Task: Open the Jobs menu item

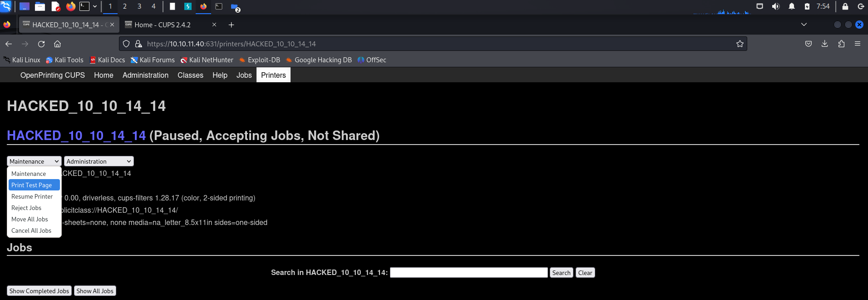Action: (x=244, y=75)
